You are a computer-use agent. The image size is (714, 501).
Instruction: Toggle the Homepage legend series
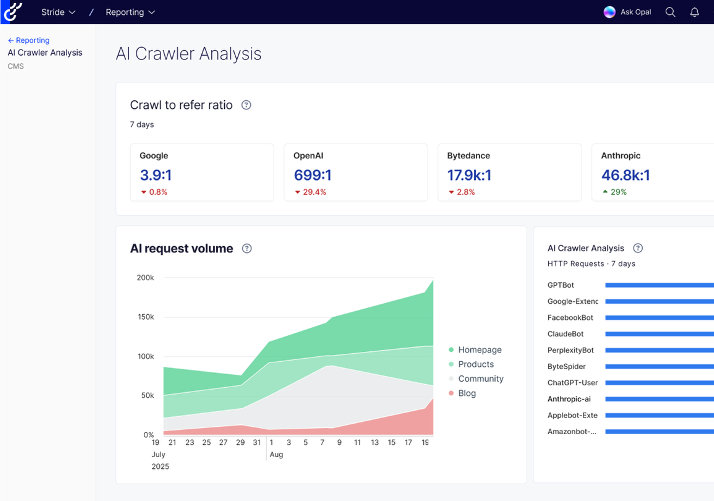click(x=480, y=350)
